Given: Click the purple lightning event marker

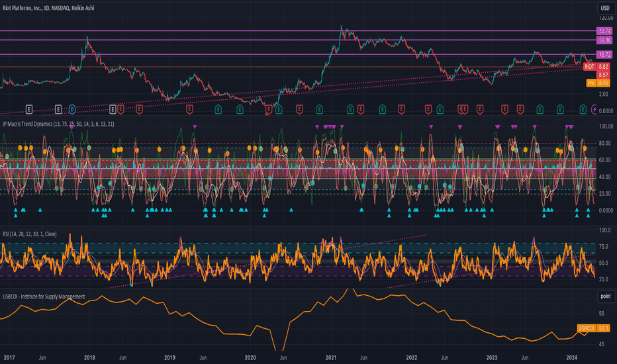Looking at the screenshot, I should pyautogui.click(x=594, y=109).
